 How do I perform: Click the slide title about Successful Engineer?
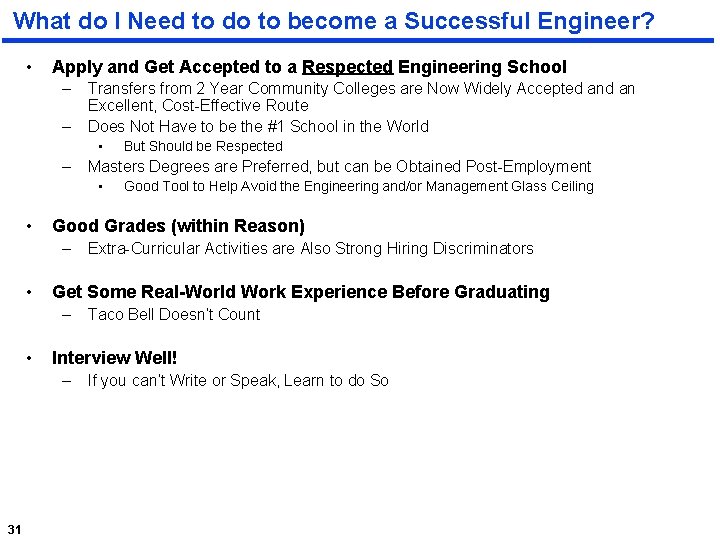click(x=334, y=21)
